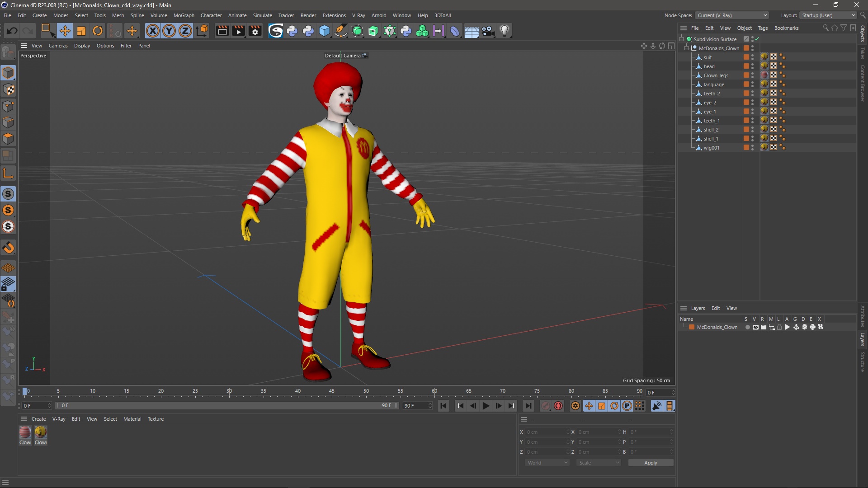This screenshot has width=868, height=488.
Task: Select Clown_legs object in tree
Action: click(x=716, y=75)
